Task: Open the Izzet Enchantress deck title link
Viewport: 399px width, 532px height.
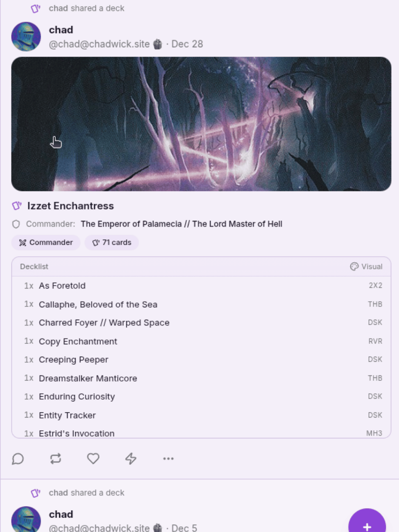Action: [71, 206]
